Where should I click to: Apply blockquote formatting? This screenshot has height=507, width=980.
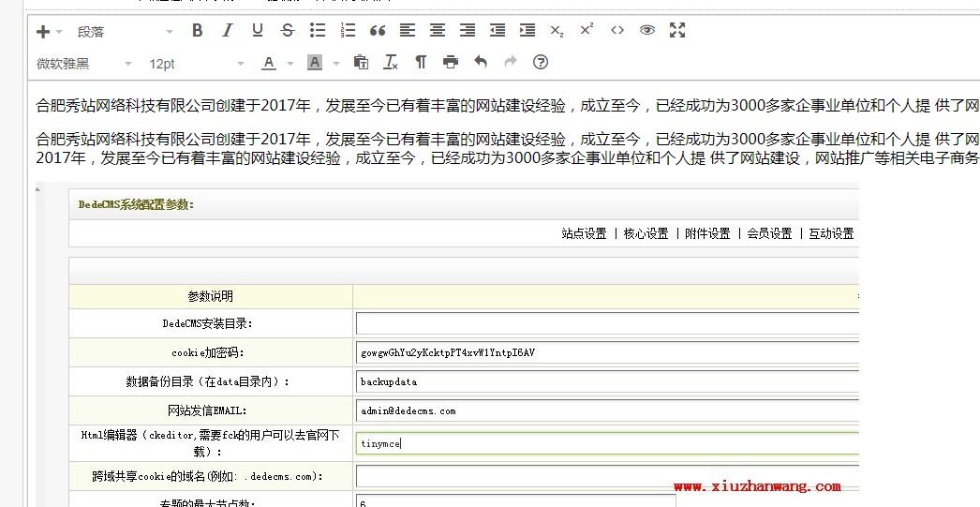[378, 31]
